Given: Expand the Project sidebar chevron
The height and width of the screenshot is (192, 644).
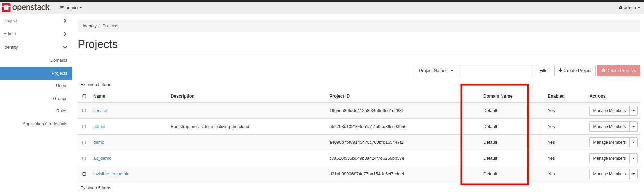Looking at the screenshot, I should coord(65,21).
